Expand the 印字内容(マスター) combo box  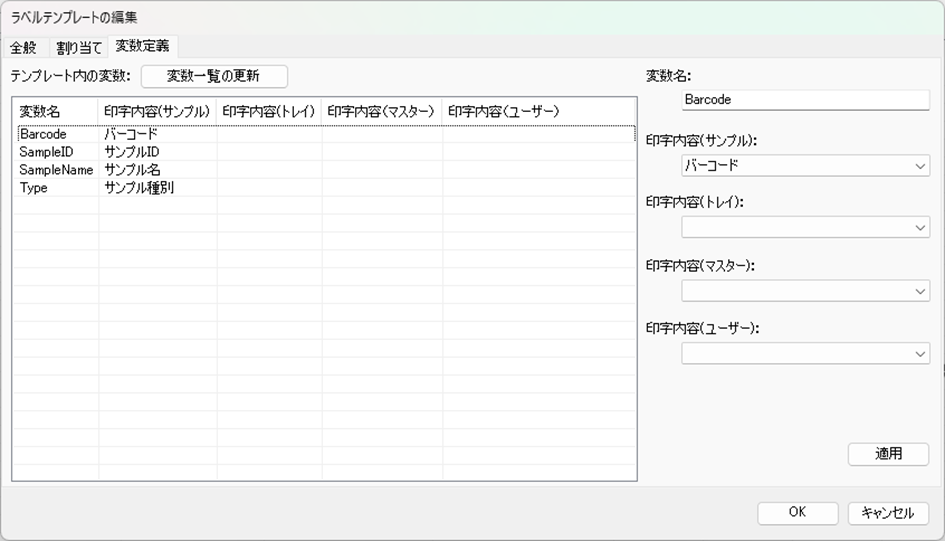pos(805,291)
